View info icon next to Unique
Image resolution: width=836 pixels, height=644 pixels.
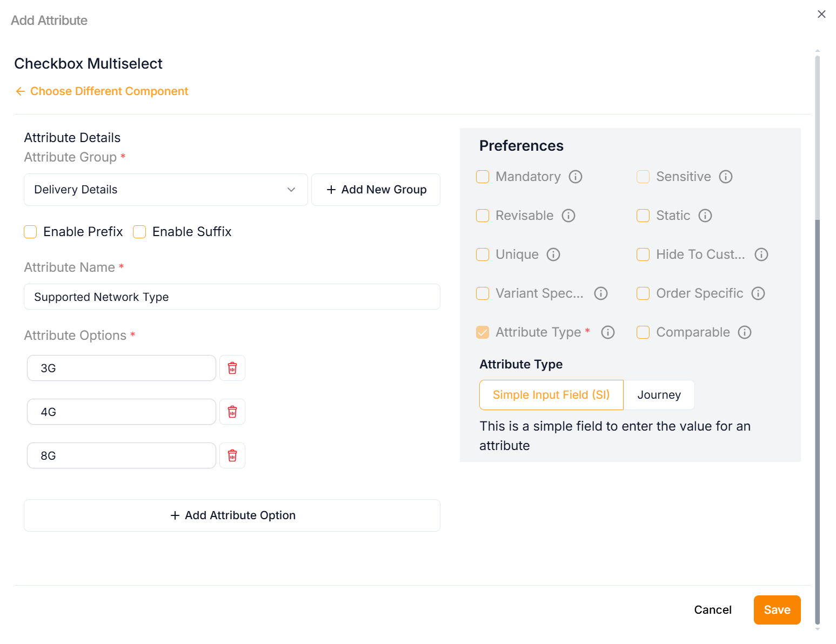tap(553, 254)
